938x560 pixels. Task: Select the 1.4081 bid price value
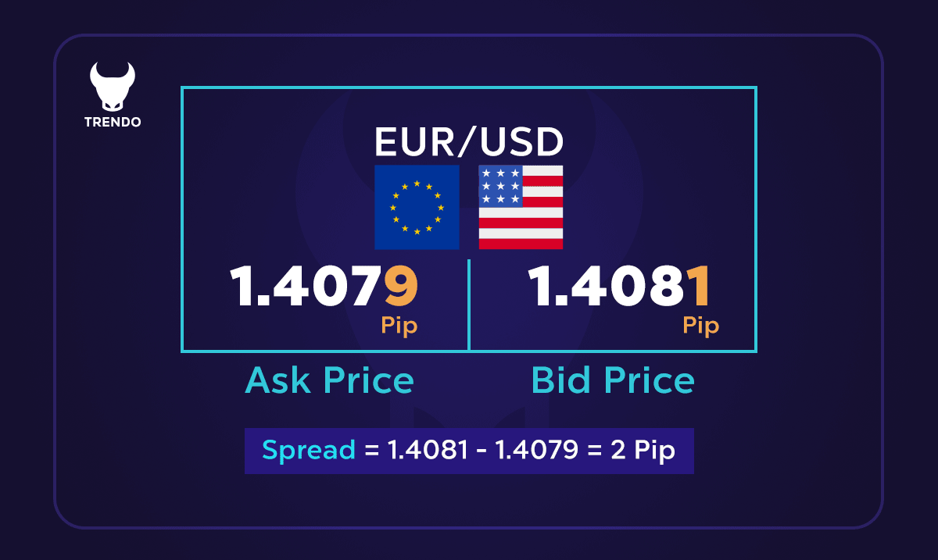point(621,287)
